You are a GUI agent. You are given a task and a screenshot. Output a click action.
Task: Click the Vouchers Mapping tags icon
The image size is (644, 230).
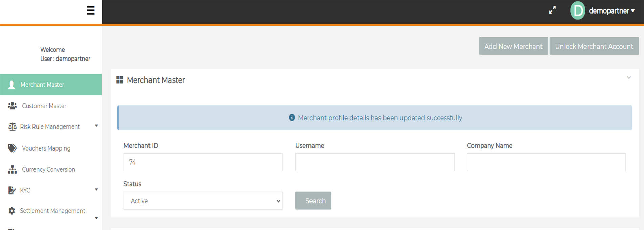[x=13, y=148]
